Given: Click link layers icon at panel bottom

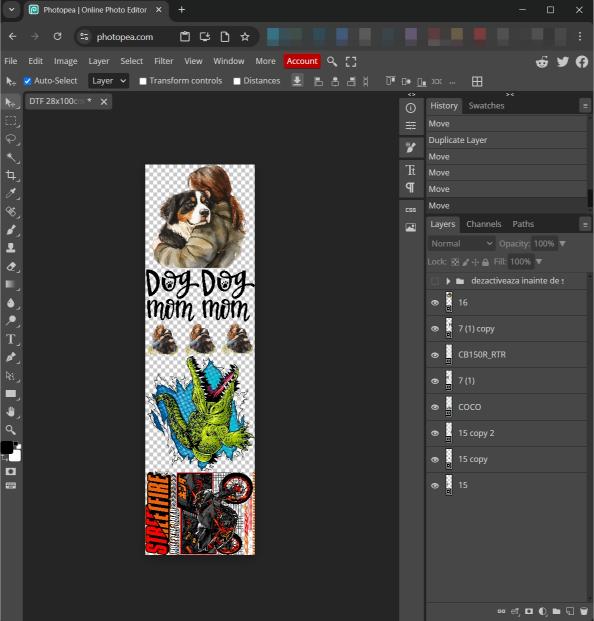Looking at the screenshot, I should tap(501, 611).
